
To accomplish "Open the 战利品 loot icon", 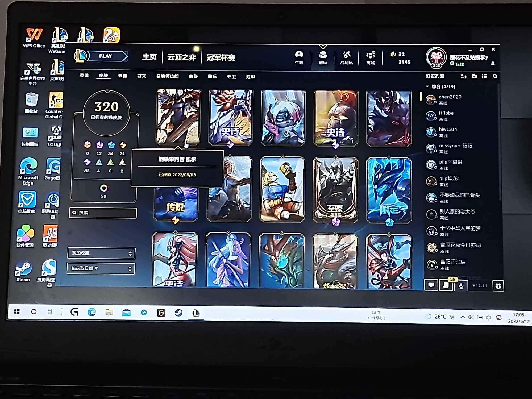I will [346, 57].
